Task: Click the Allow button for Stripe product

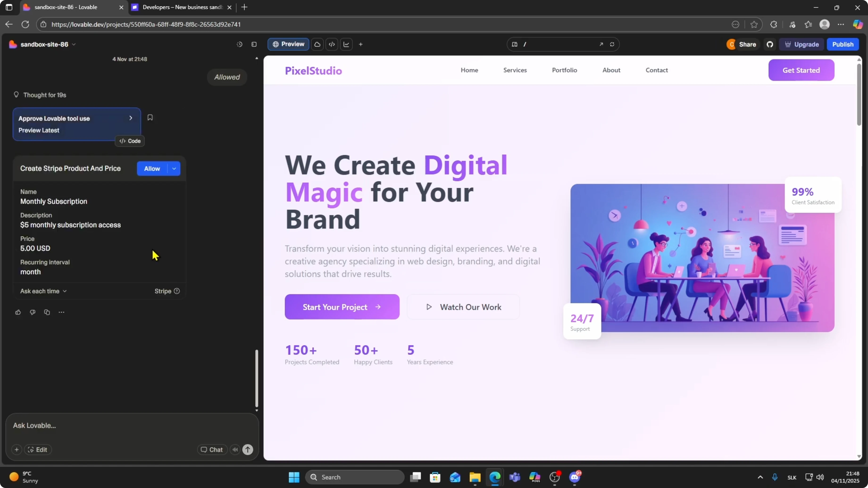Action: click(152, 169)
